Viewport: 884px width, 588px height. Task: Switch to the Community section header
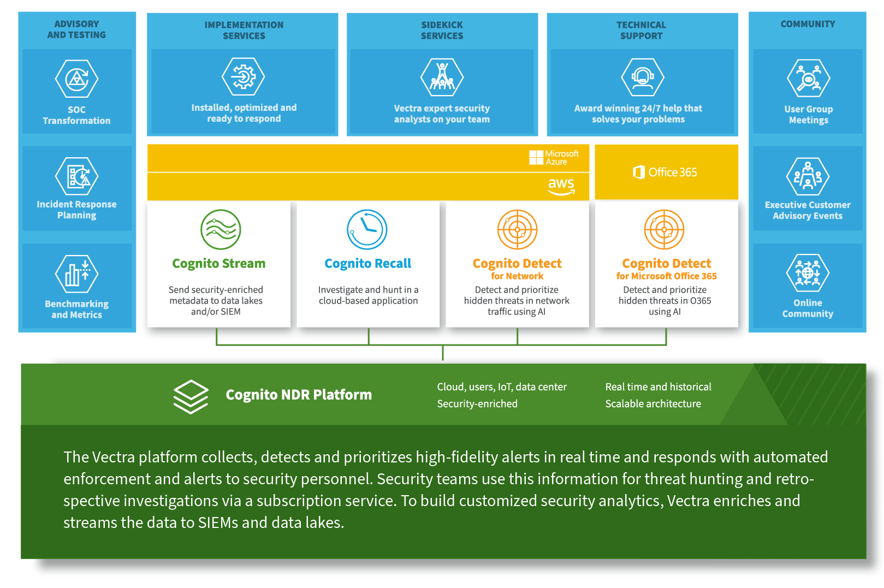pyautogui.click(x=808, y=24)
